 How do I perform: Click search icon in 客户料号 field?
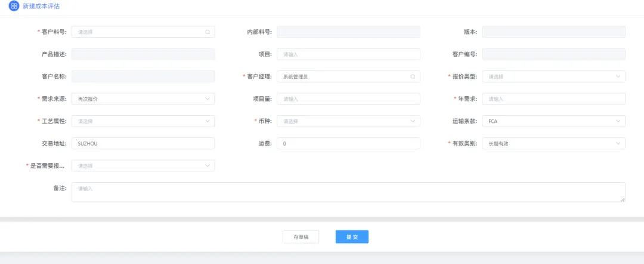208,32
